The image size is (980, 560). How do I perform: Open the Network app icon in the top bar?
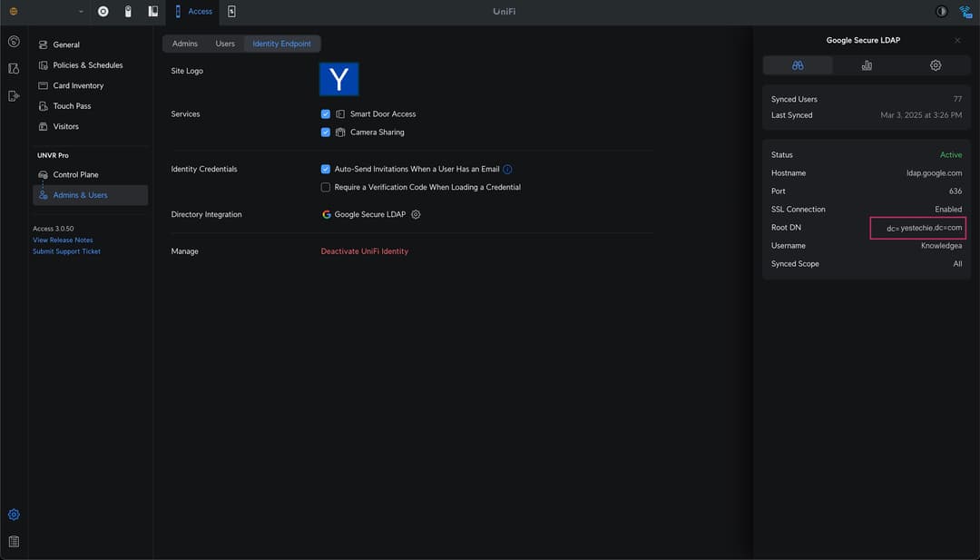pos(103,11)
